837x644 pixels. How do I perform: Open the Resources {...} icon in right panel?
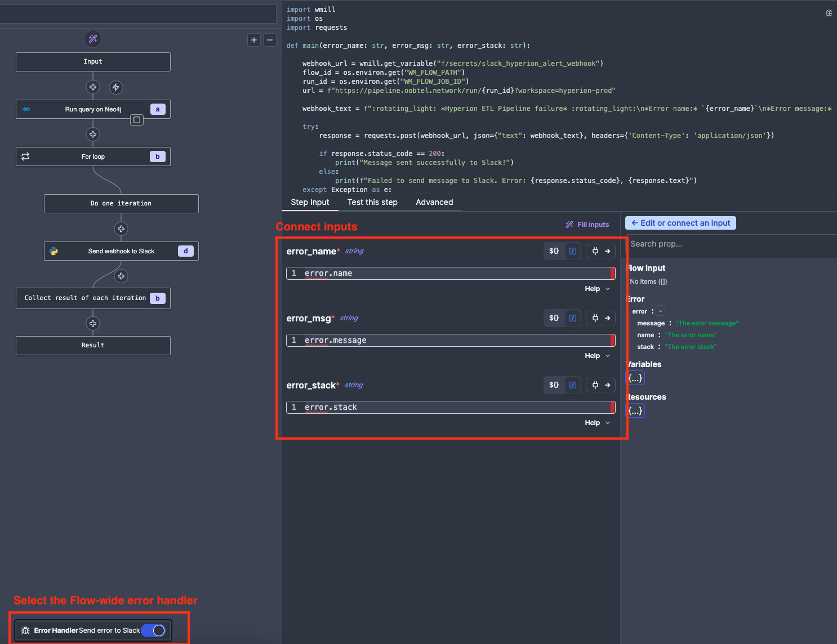click(635, 410)
